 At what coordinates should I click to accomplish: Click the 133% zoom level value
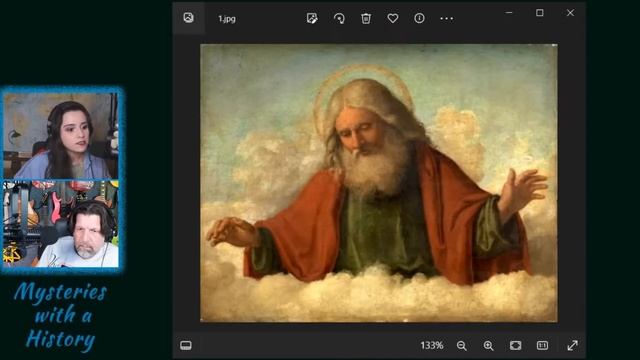[432, 346]
